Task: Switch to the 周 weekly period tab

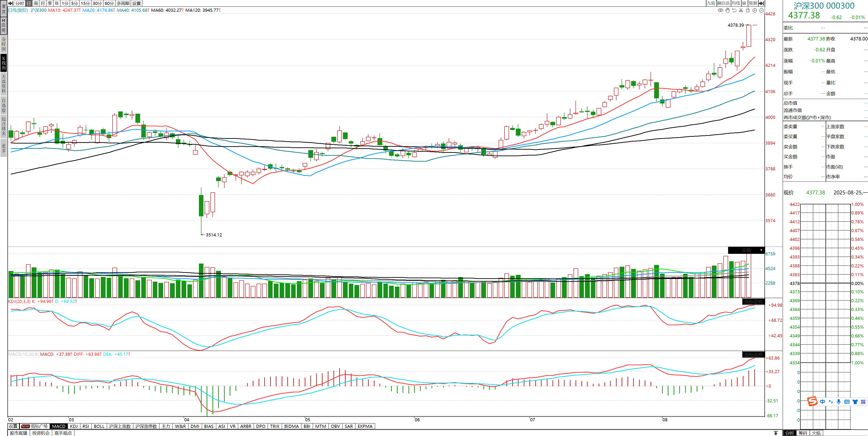Action: click(36, 3)
